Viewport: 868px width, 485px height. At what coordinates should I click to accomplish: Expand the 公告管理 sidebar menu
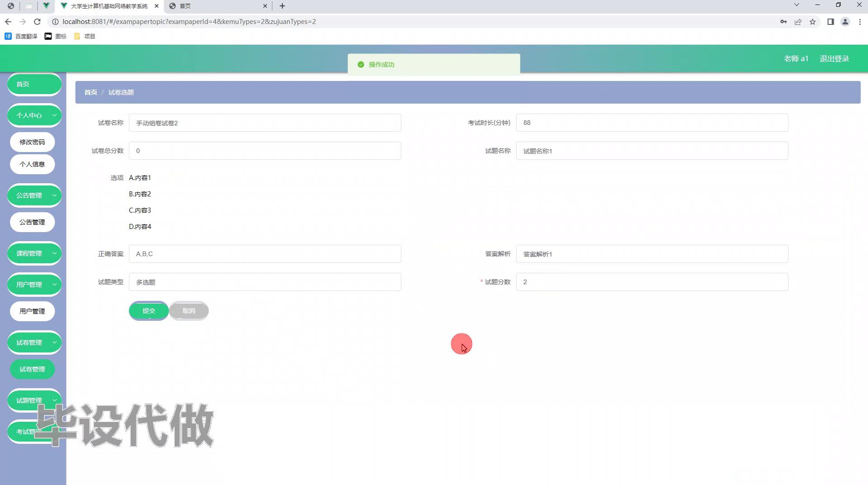click(34, 195)
